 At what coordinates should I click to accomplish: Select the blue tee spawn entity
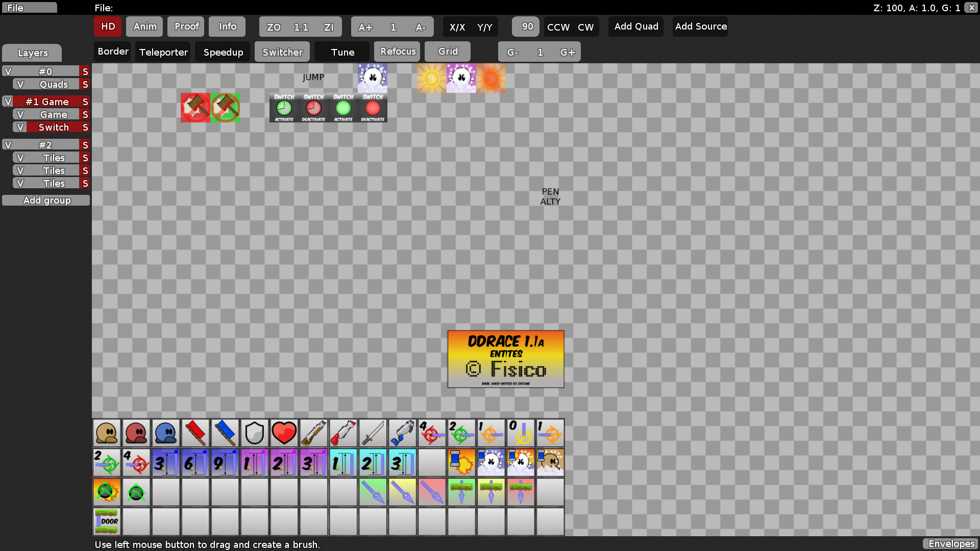pyautogui.click(x=166, y=433)
